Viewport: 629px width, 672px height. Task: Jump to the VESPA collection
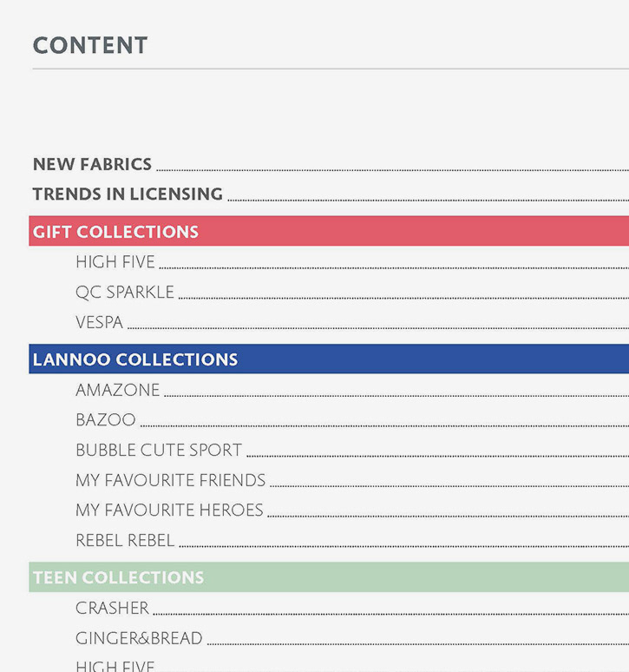coord(99,322)
